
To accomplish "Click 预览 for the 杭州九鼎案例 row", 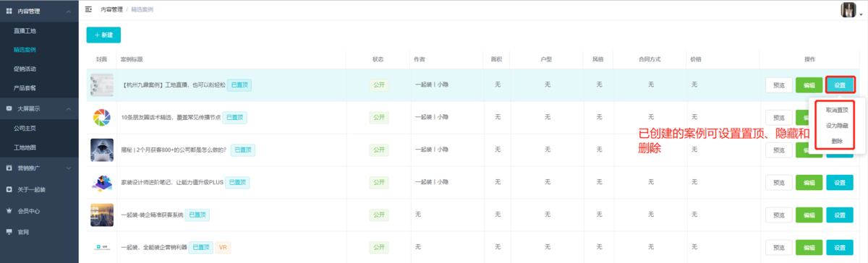I will pyautogui.click(x=778, y=85).
